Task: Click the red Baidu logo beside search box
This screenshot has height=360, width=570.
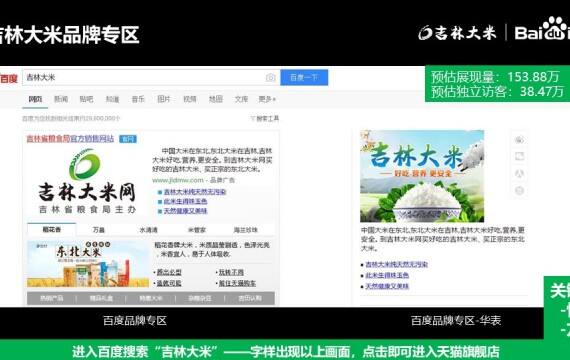Action: 9,78
